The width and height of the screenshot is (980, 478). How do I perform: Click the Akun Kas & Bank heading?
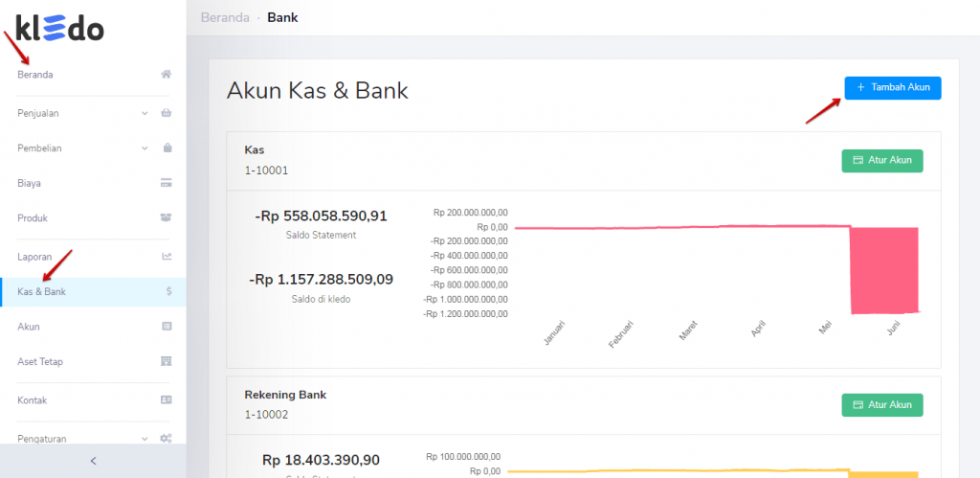click(317, 91)
